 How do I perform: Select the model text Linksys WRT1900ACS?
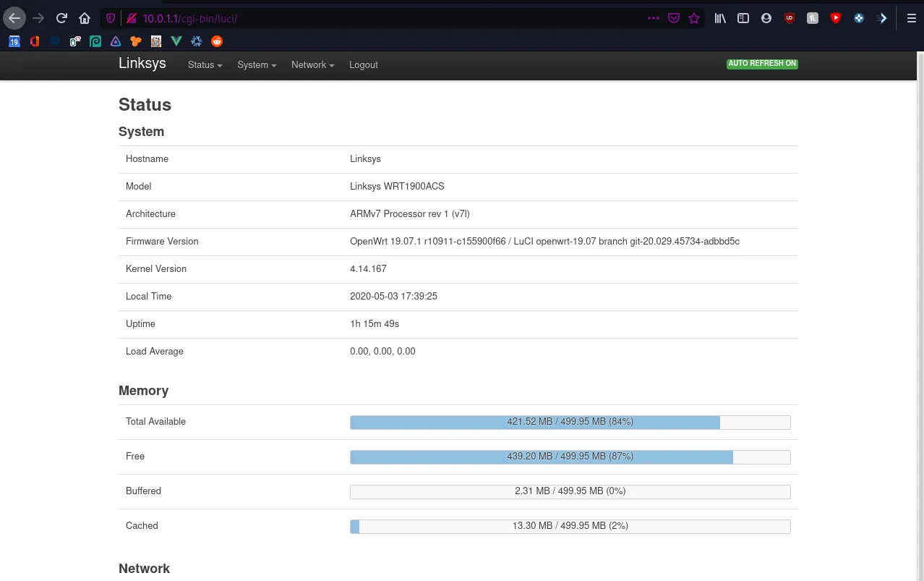coord(397,186)
